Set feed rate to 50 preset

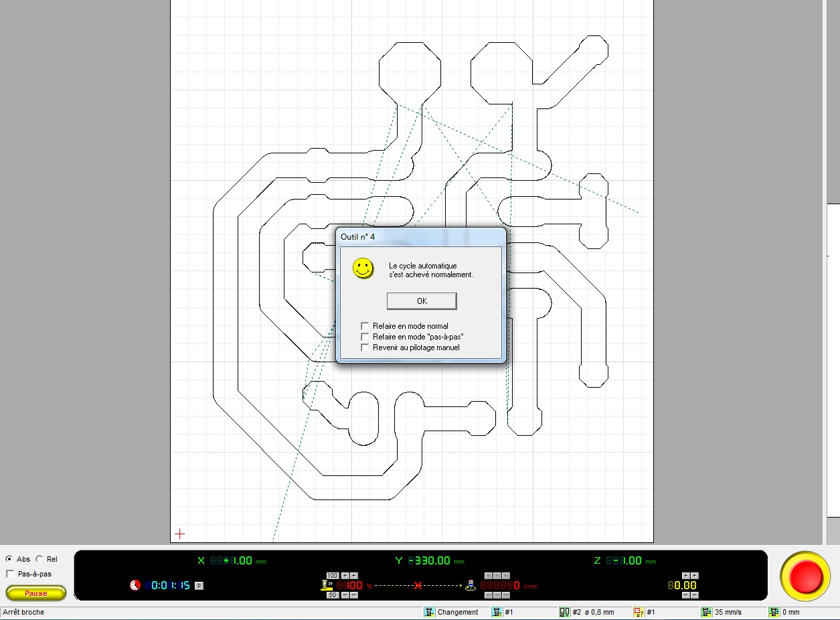point(333,595)
